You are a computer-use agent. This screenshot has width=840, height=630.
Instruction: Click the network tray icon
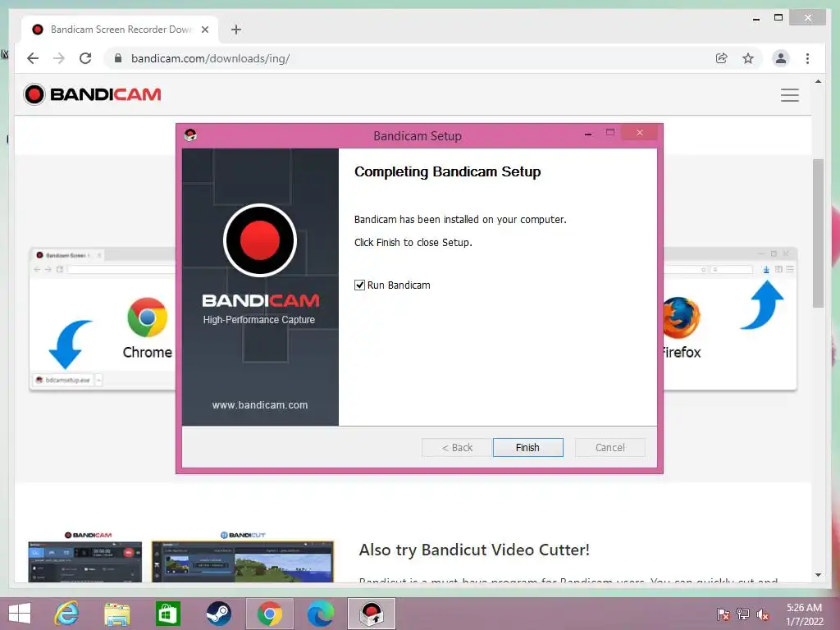(x=743, y=614)
